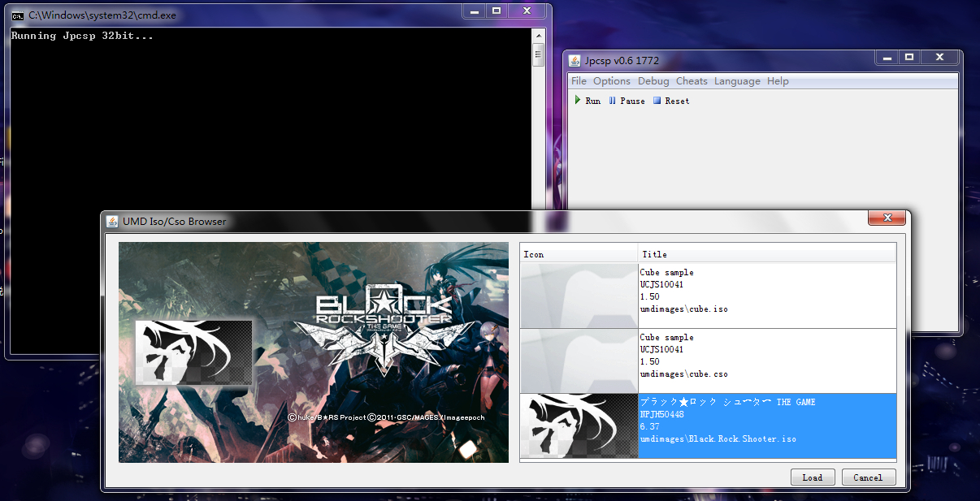Click the Title column header
Image resolution: width=980 pixels, height=501 pixels.
(x=767, y=253)
